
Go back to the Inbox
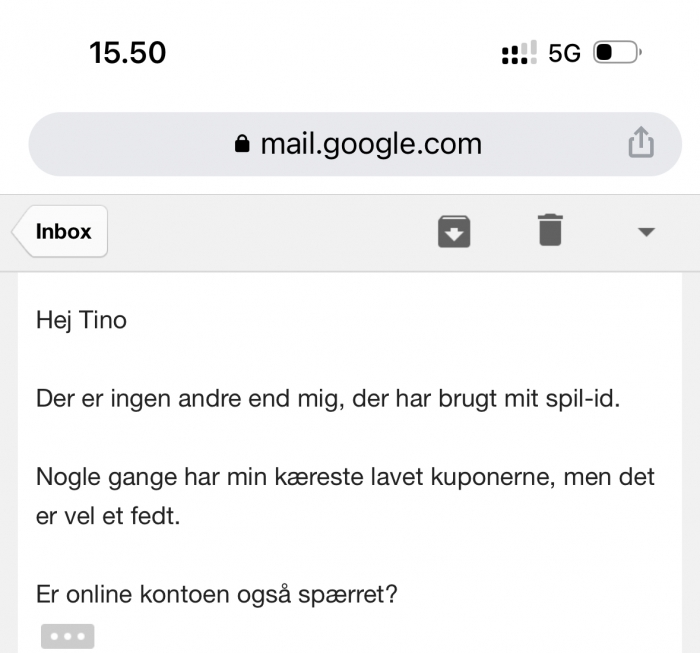coord(60,231)
